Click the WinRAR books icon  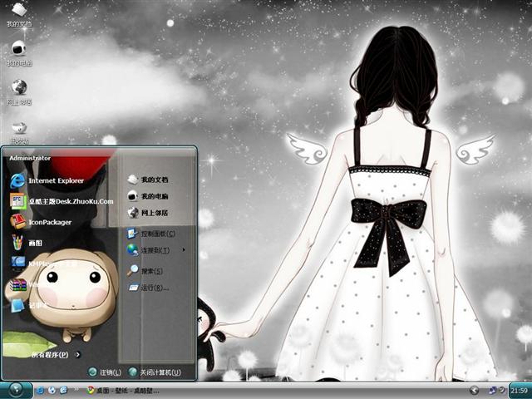18,285
